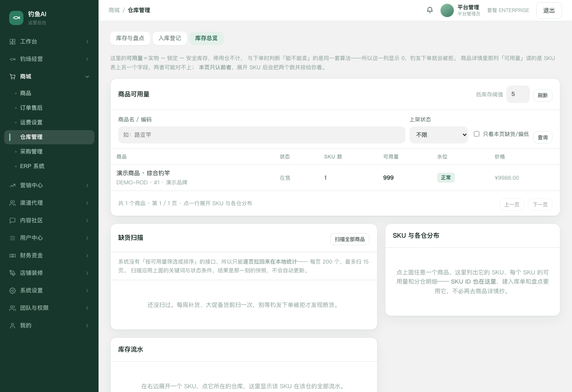This screenshot has width=572, height=392.
Task: Click the 水位 column header
Action: click(442, 157)
